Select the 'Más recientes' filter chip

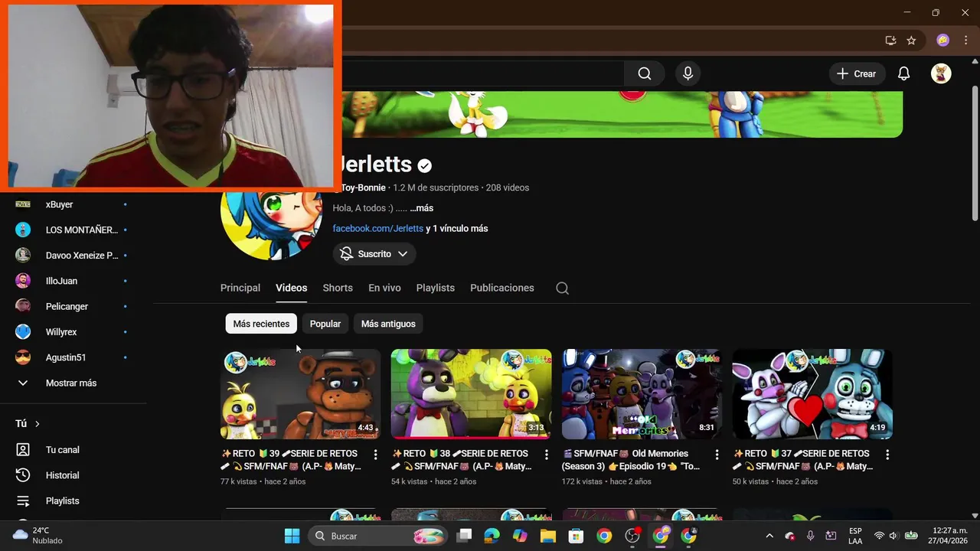[261, 324]
